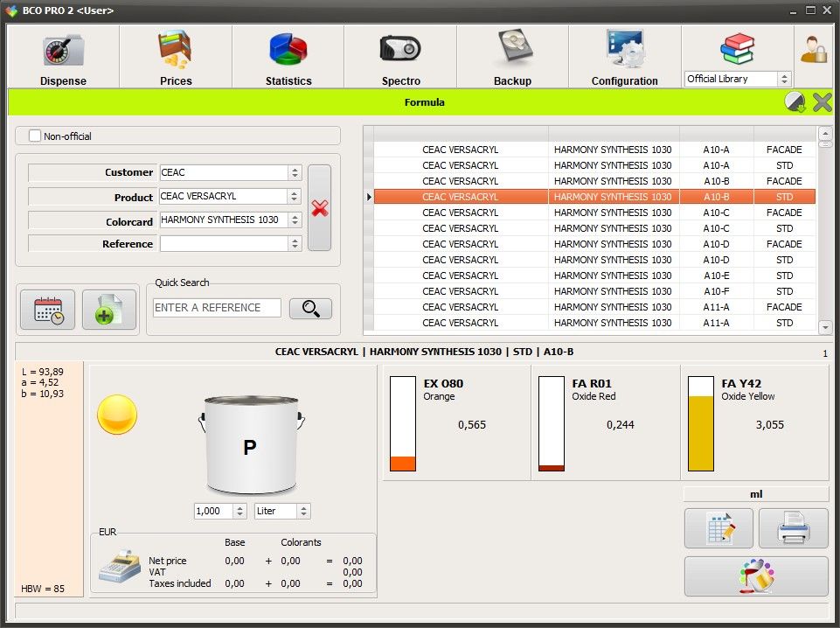Open the Reference dropdown

tap(295, 244)
